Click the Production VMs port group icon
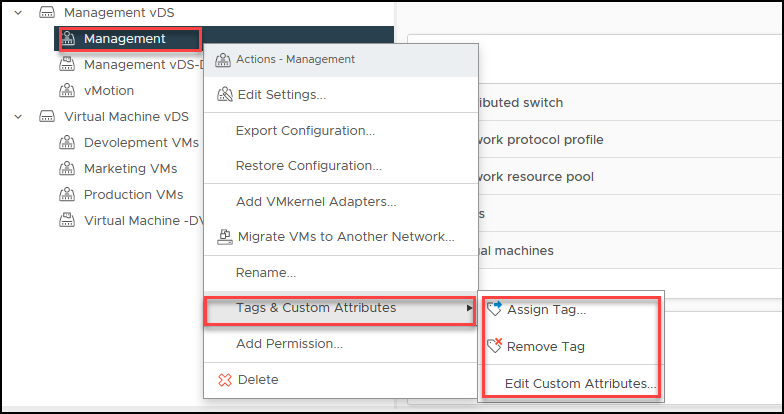Screen dimensions: 784x414 [67, 194]
